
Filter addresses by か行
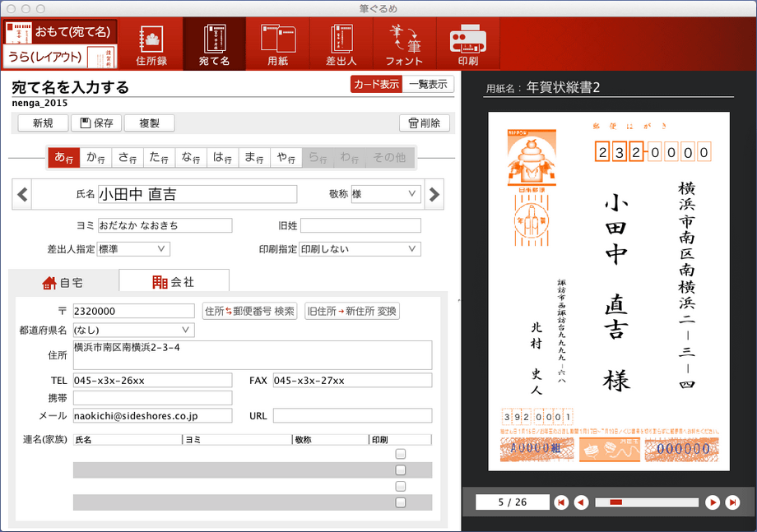95,157
